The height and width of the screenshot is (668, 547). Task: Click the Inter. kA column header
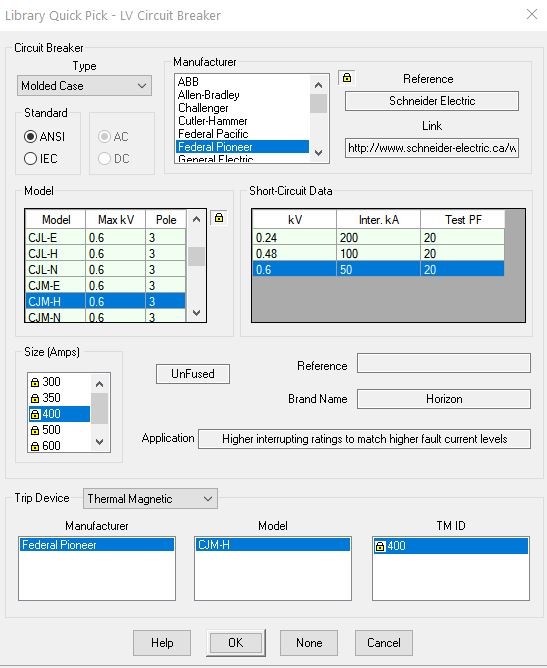pyautogui.click(x=379, y=220)
